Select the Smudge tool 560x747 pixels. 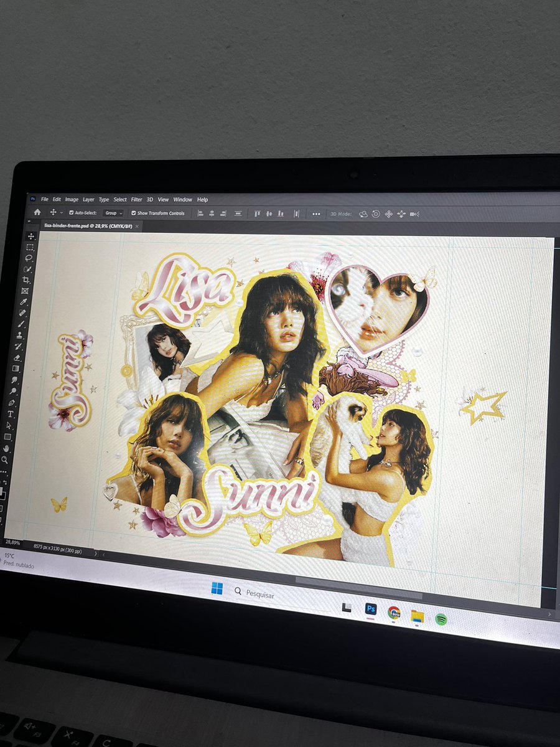tap(14, 379)
